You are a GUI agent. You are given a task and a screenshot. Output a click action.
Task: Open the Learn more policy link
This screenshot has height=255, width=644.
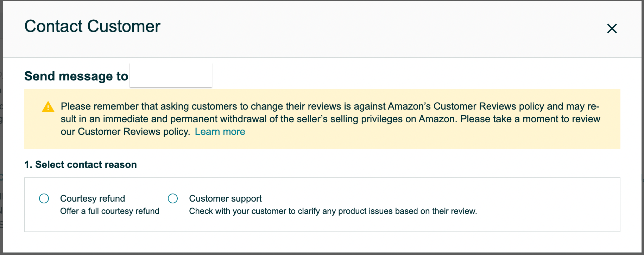[220, 132]
